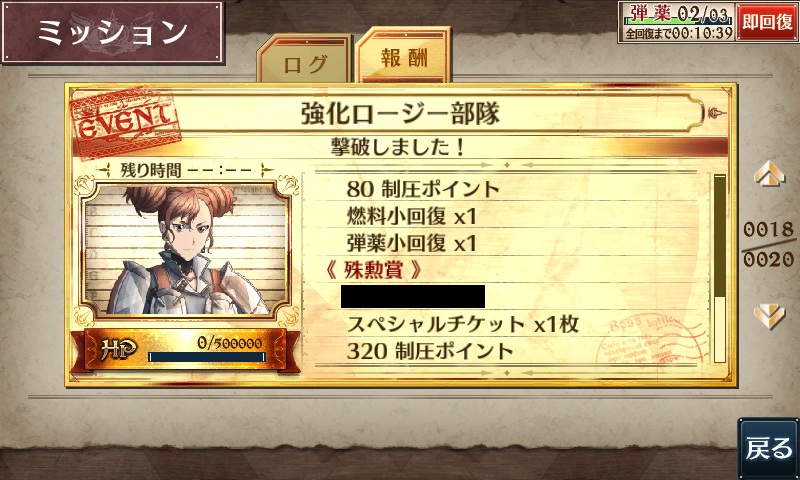
Task: Click the 強化ロージー部隊 title banner
Action: pyautogui.click(x=400, y=113)
